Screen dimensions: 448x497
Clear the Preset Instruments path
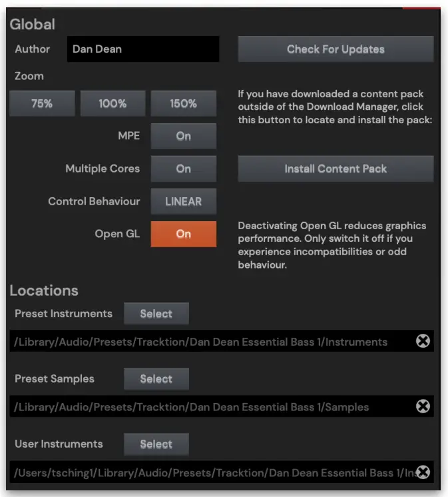click(x=423, y=341)
